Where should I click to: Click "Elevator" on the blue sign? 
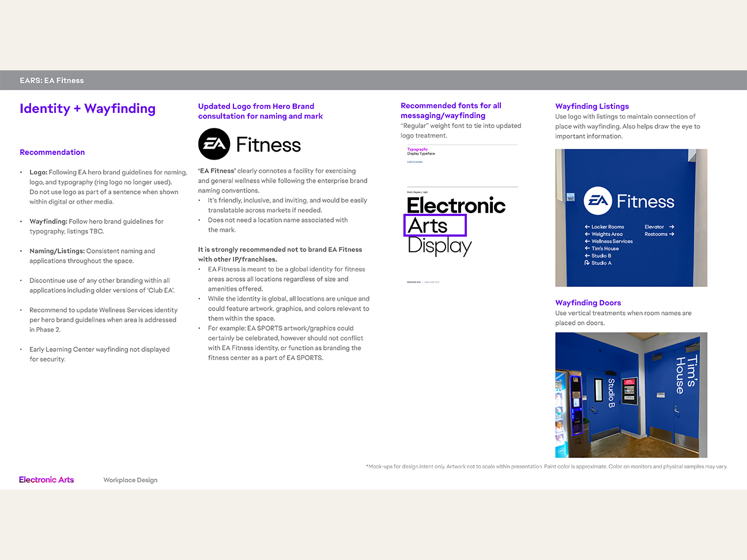point(654,227)
